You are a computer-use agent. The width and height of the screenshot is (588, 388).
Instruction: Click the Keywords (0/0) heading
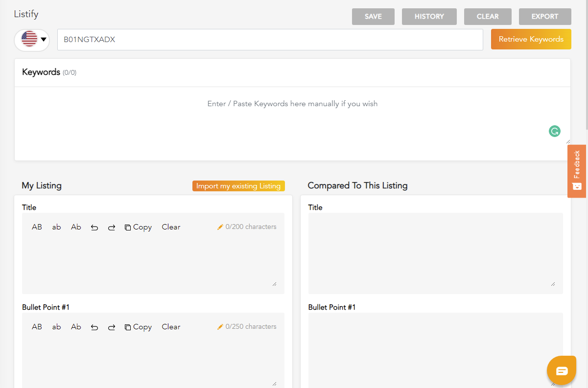tap(49, 72)
